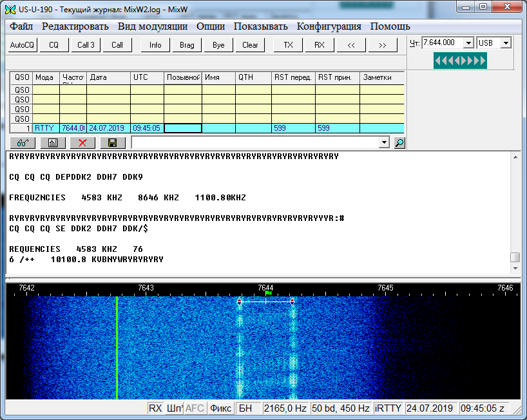Click the >> macro page button
This screenshot has width=527, height=420.
383,45
